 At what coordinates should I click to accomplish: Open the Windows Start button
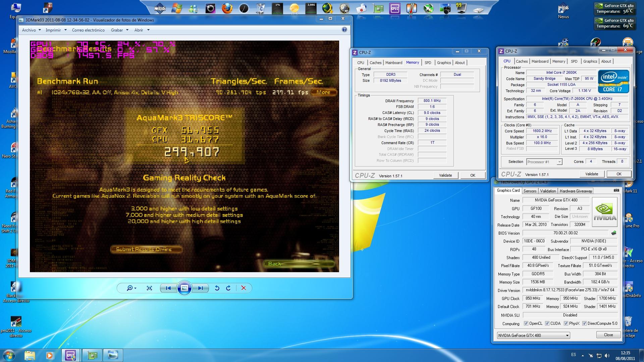pos(9,355)
